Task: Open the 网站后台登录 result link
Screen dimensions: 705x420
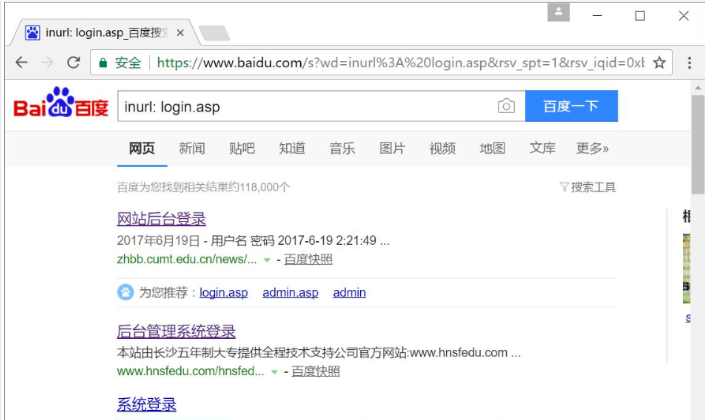Action: 161,219
